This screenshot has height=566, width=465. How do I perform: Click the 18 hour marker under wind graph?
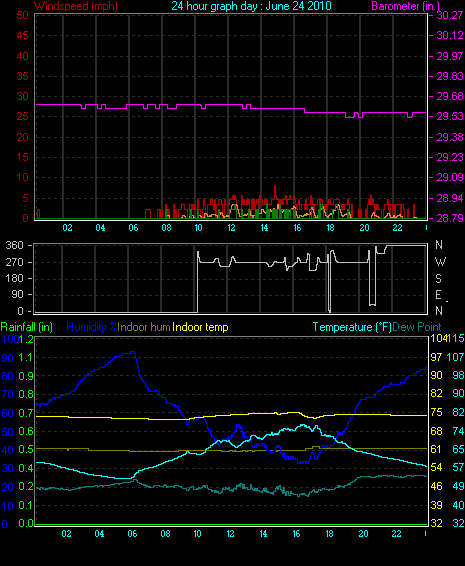pyautogui.click(x=330, y=228)
